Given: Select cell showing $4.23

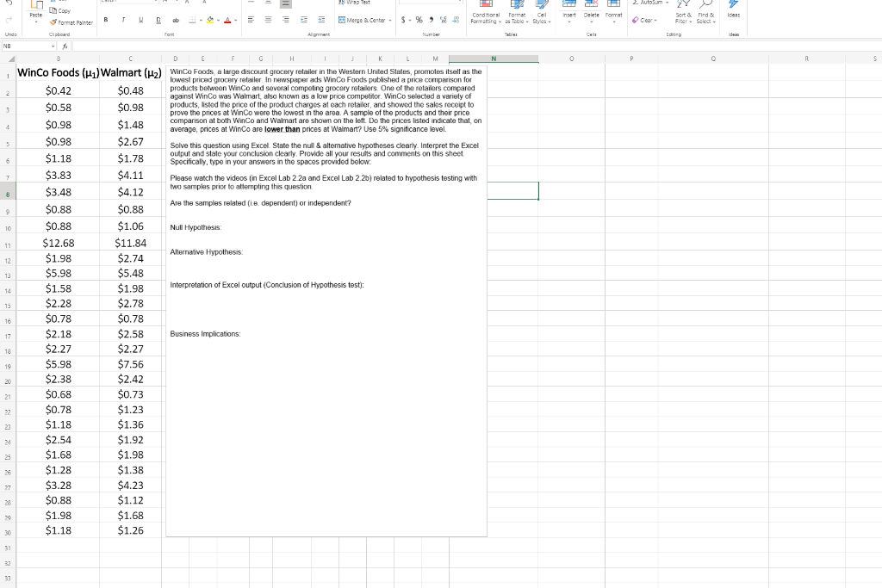Looking at the screenshot, I should point(131,486).
